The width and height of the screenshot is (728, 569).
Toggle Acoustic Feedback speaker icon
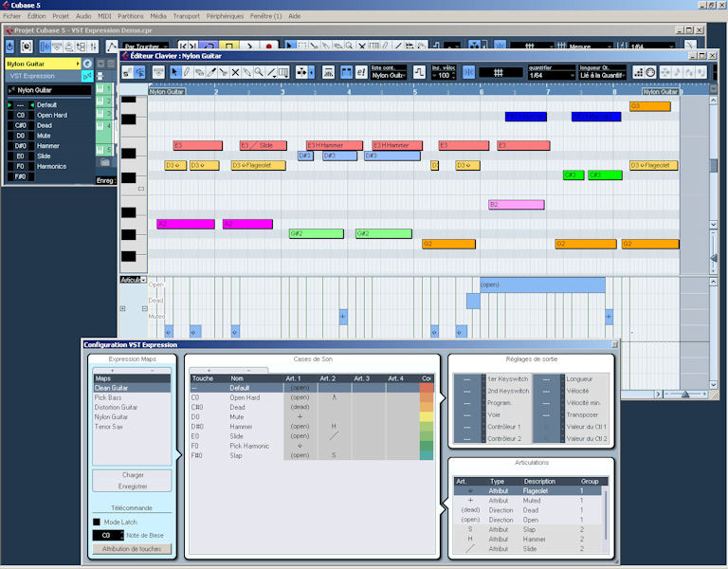[139, 72]
